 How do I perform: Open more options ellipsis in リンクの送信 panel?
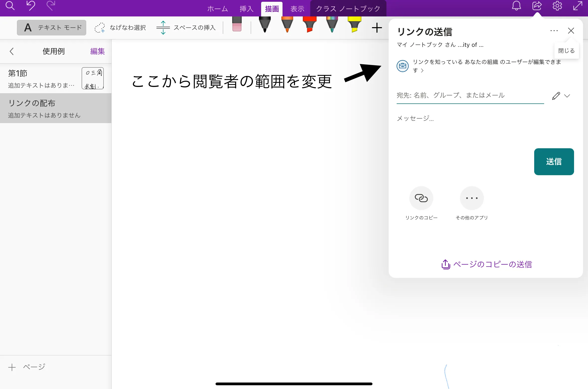[x=554, y=31]
